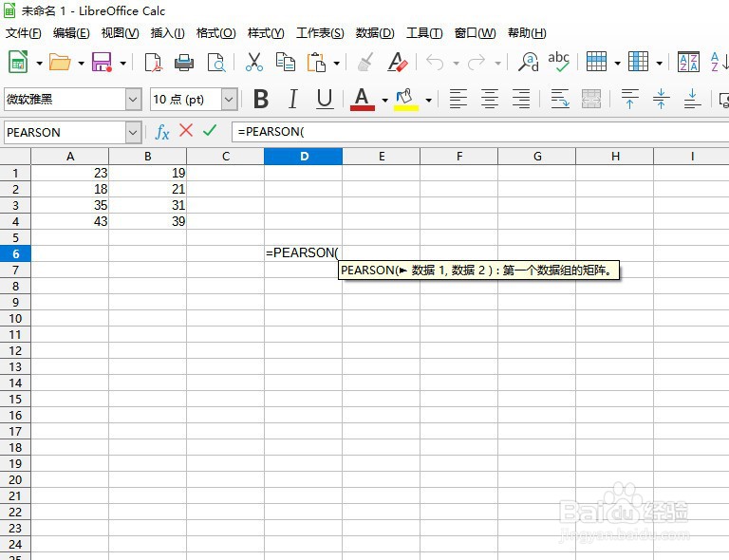Viewport: 729px width, 560px height.
Task: Apply yellow background color
Action: pyautogui.click(x=406, y=99)
